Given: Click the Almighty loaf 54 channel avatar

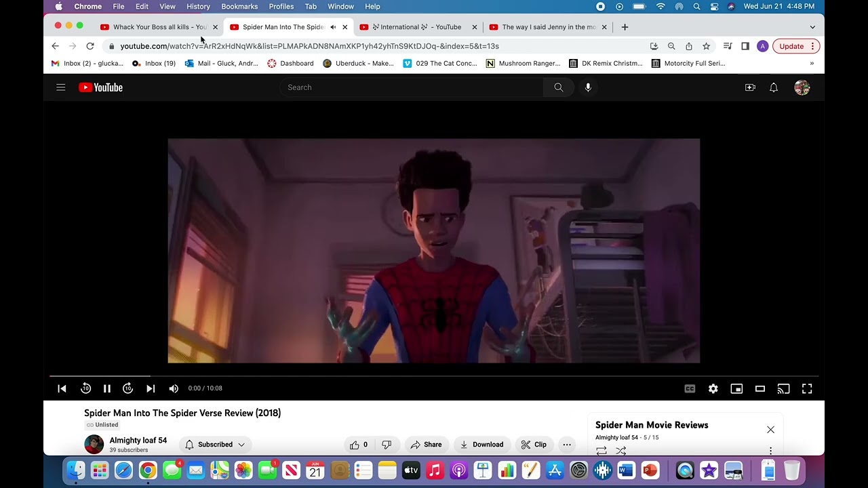Looking at the screenshot, I should [x=94, y=445].
